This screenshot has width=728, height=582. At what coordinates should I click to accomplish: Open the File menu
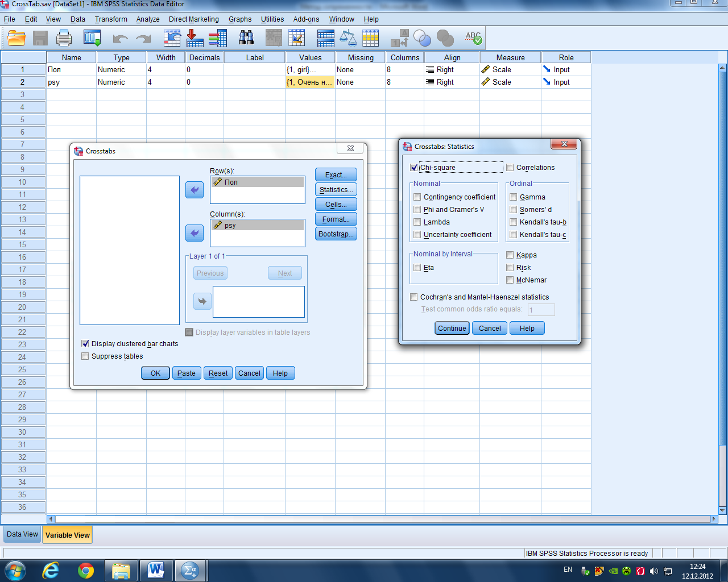tap(10, 19)
